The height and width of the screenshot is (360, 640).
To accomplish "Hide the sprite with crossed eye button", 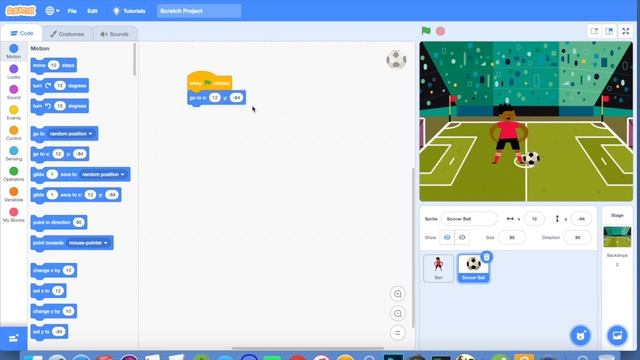I will (x=462, y=238).
